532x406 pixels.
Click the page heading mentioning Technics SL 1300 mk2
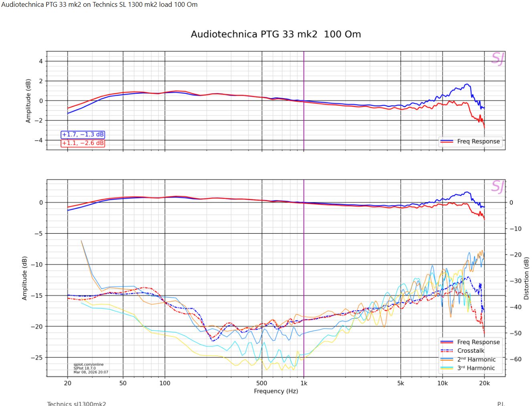point(99,4)
